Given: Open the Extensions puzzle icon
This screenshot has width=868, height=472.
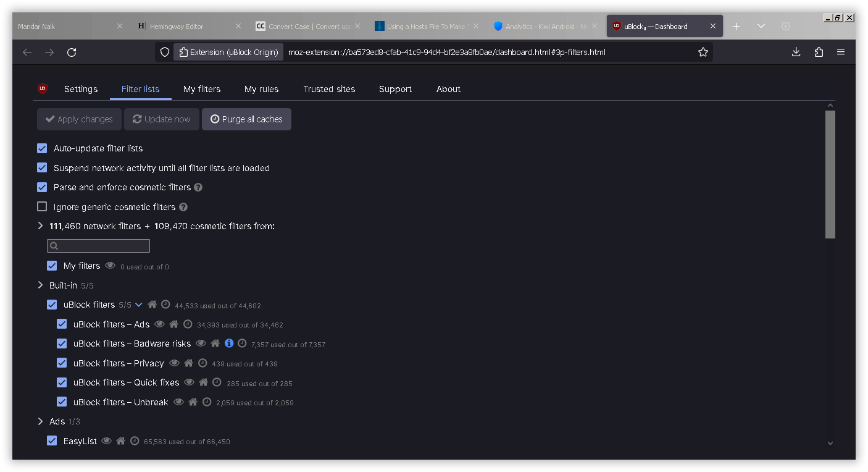Looking at the screenshot, I should click(819, 53).
